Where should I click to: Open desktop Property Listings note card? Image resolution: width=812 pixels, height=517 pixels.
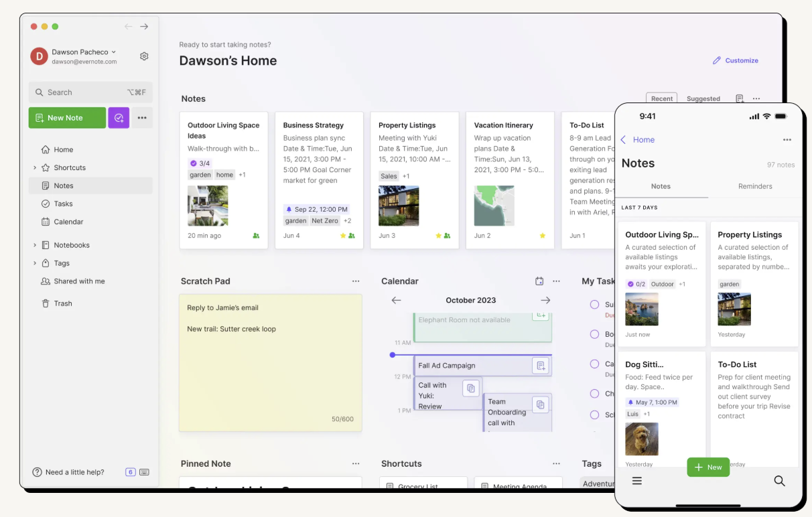[x=415, y=181]
